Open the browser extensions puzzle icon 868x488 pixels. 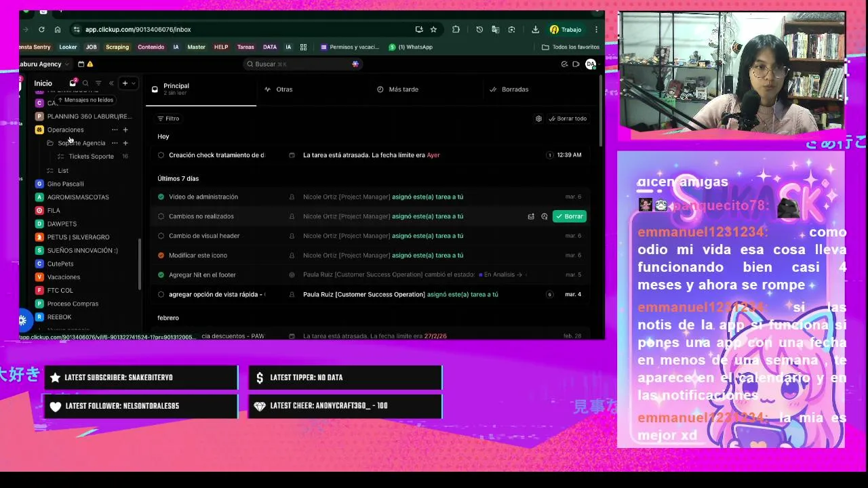tap(456, 29)
